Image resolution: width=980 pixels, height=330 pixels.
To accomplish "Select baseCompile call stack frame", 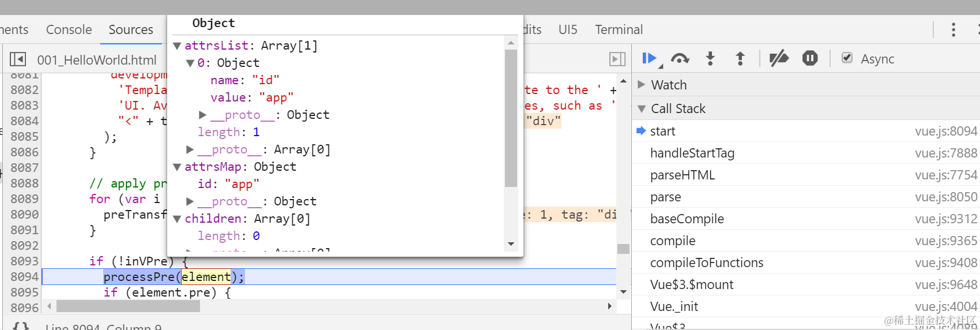I will coord(806,219).
